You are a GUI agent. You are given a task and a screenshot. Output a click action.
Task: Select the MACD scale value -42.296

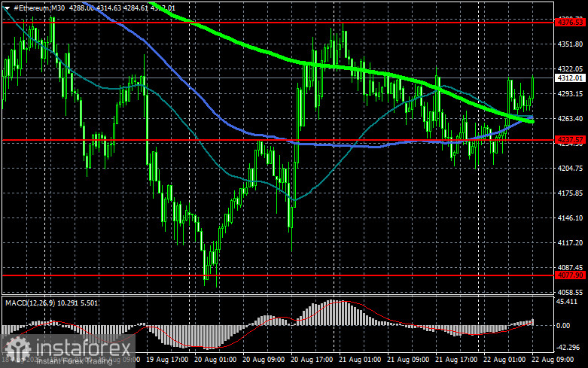pyautogui.click(x=568, y=348)
